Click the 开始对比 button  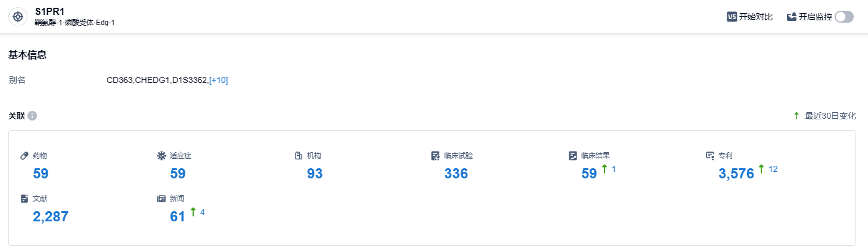point(755,17)
